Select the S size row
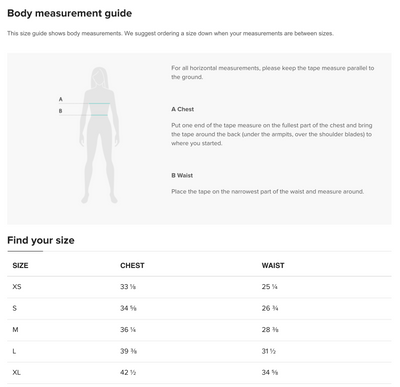Viewport: 400px width, 387px height. coord(199,308)
